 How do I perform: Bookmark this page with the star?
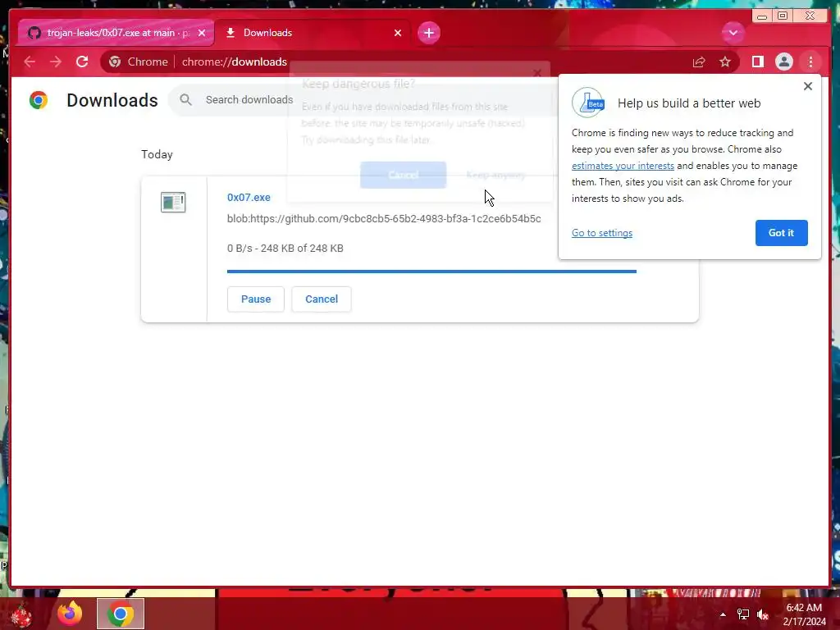coord(725,62)
